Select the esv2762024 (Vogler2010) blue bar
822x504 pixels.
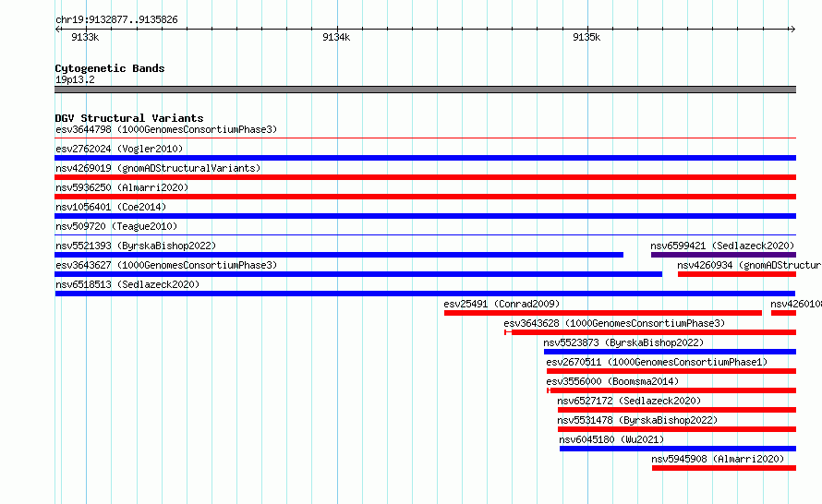point(425,158)
